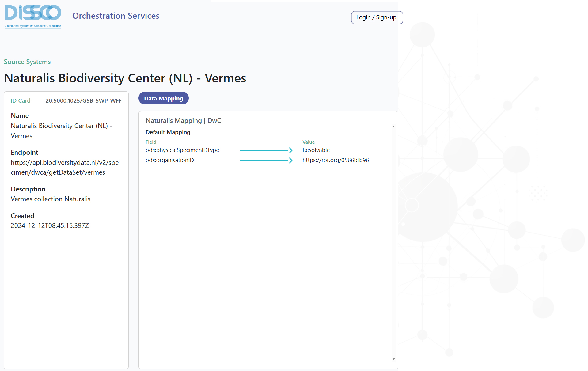The image size is (588, 371).
Task: Select the ods:physicalSpecimenIDType field
Action: pyautogui.click(x=182, y=150)
